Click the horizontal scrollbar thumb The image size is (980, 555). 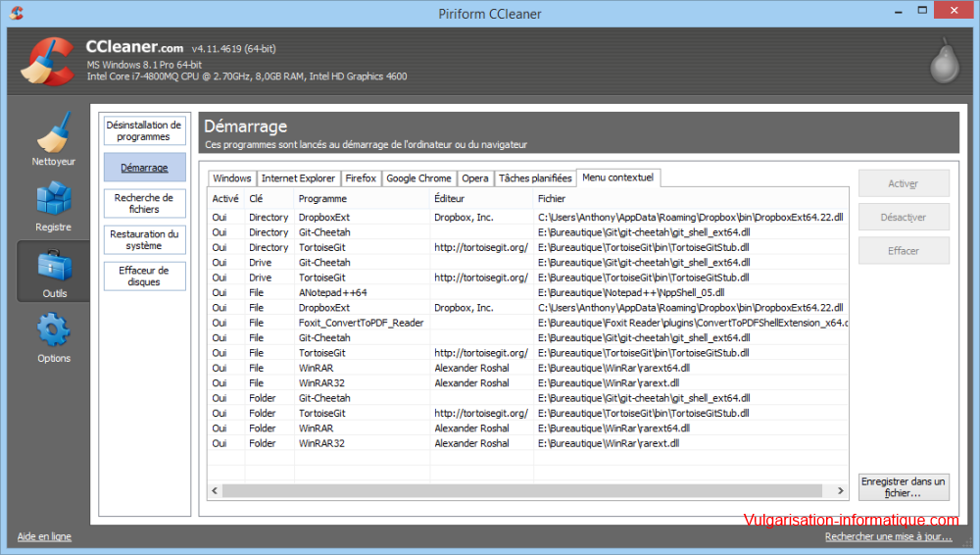tap(522, 490)
